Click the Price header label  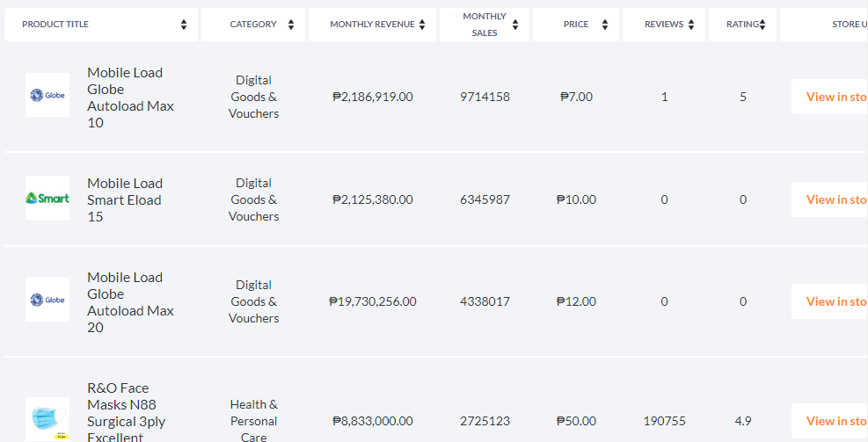(576, 25)
